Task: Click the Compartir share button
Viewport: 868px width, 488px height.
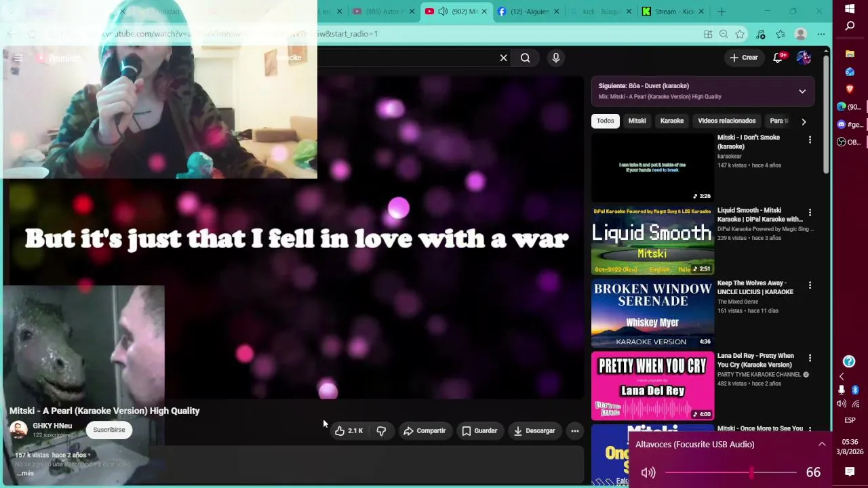Action: 425,430
